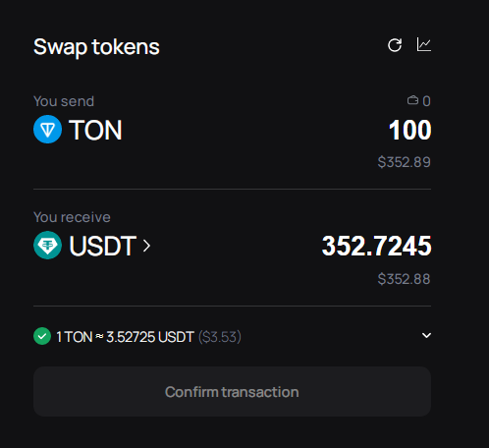Click the ($3.53) rate price

pyautogui.click(x=220, y=337)
